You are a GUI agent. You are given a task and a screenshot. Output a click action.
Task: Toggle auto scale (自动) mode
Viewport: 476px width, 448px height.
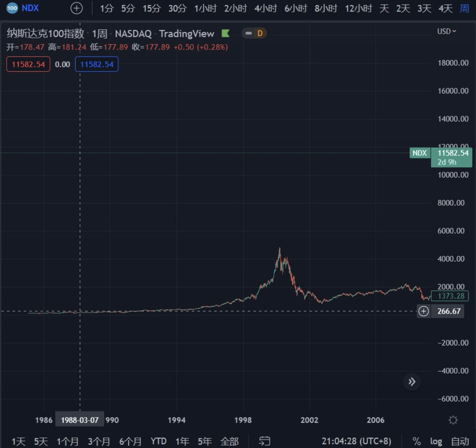[460, 441]
